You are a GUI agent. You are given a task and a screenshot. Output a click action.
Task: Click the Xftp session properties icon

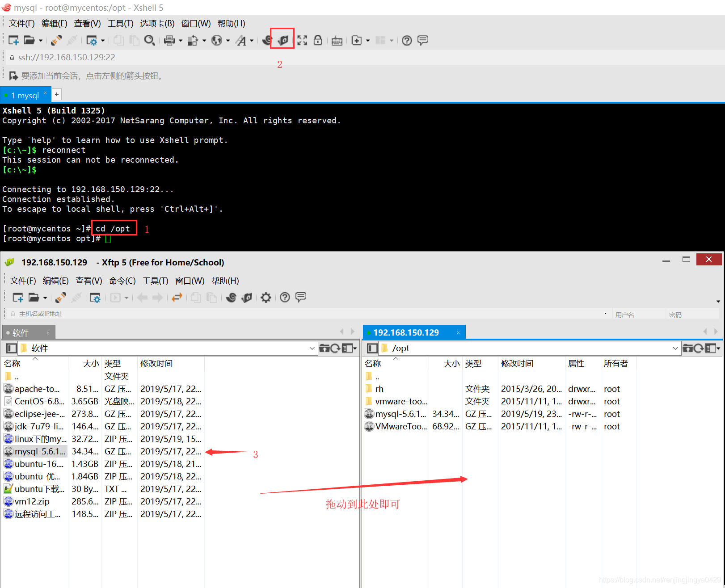click(95, 298)
